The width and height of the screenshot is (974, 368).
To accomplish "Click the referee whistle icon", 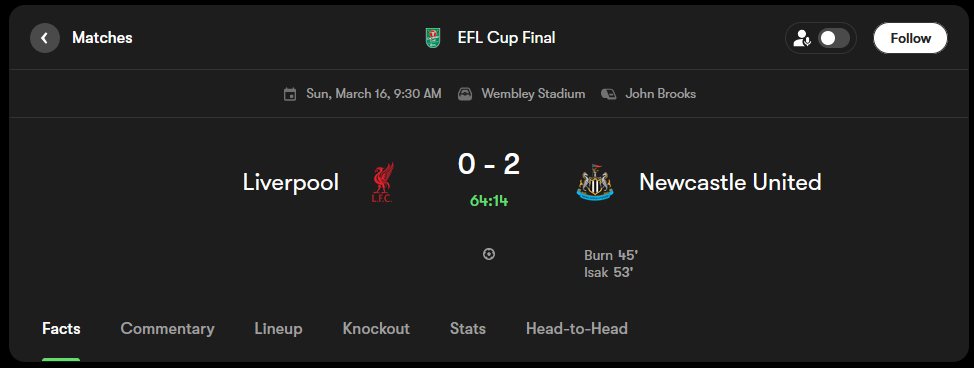I will point(609,94).
